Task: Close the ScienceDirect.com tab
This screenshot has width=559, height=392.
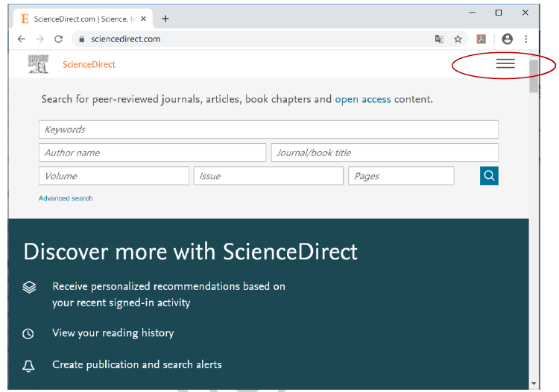Action: point(143,19)
